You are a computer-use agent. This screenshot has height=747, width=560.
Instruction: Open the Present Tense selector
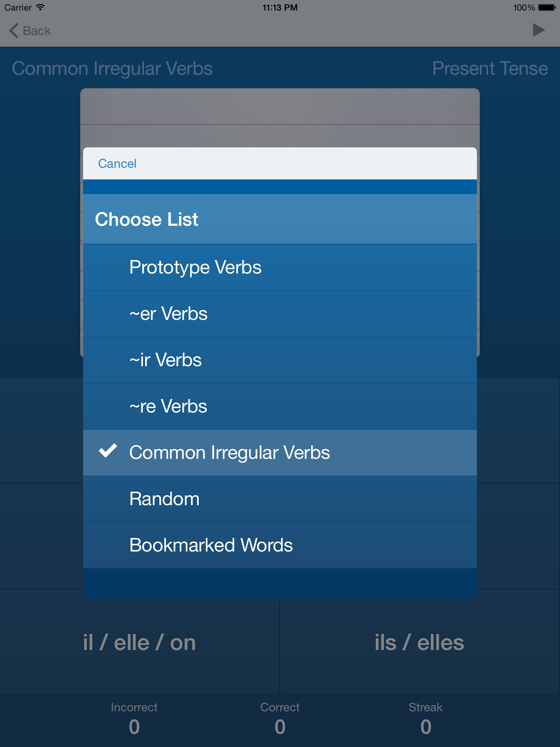coord(490,69)
